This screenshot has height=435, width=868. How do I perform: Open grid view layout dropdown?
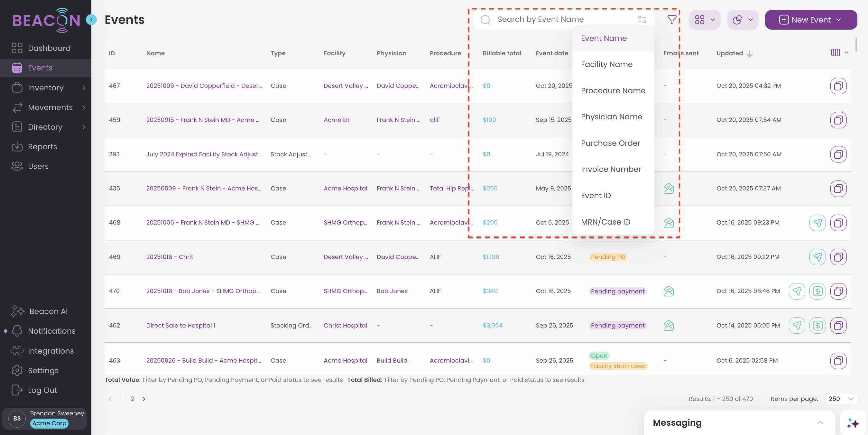coord(705,20)
